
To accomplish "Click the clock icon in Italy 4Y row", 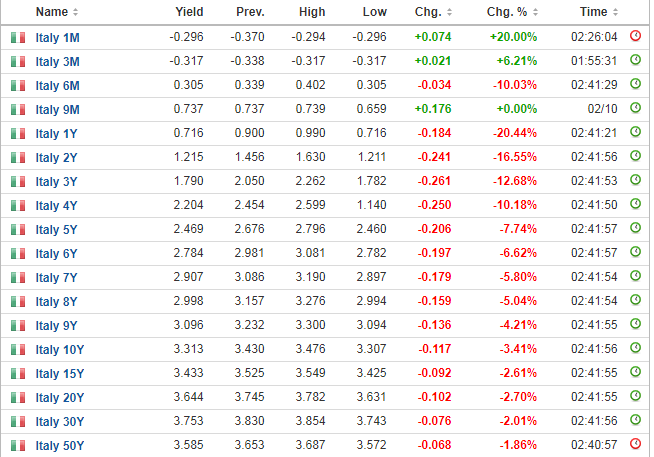I will [635, 204].
